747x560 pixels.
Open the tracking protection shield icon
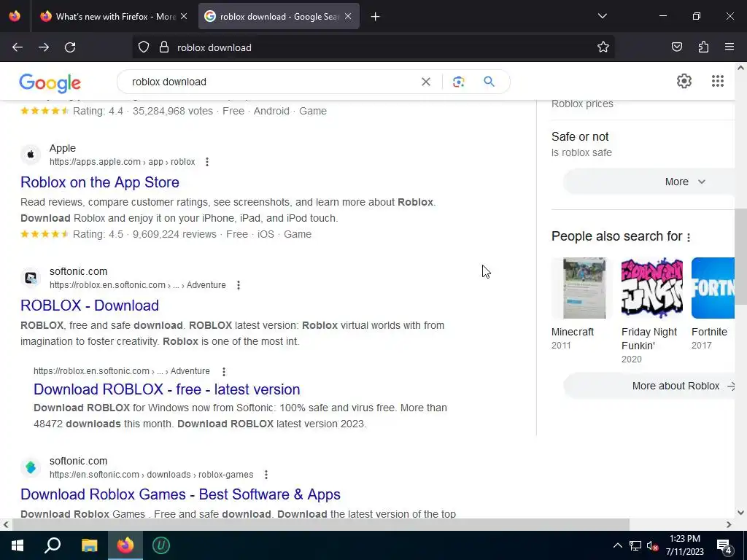144,47
